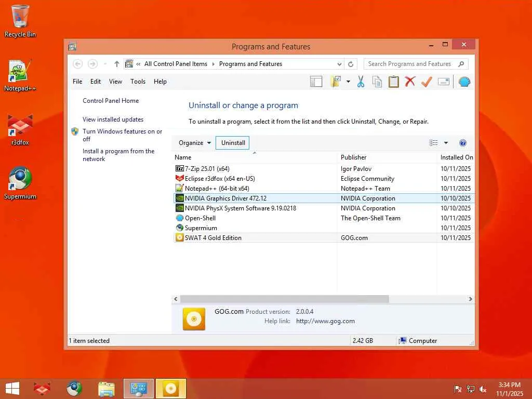Click the folder options toolbar icon

(x=336, y=82)
